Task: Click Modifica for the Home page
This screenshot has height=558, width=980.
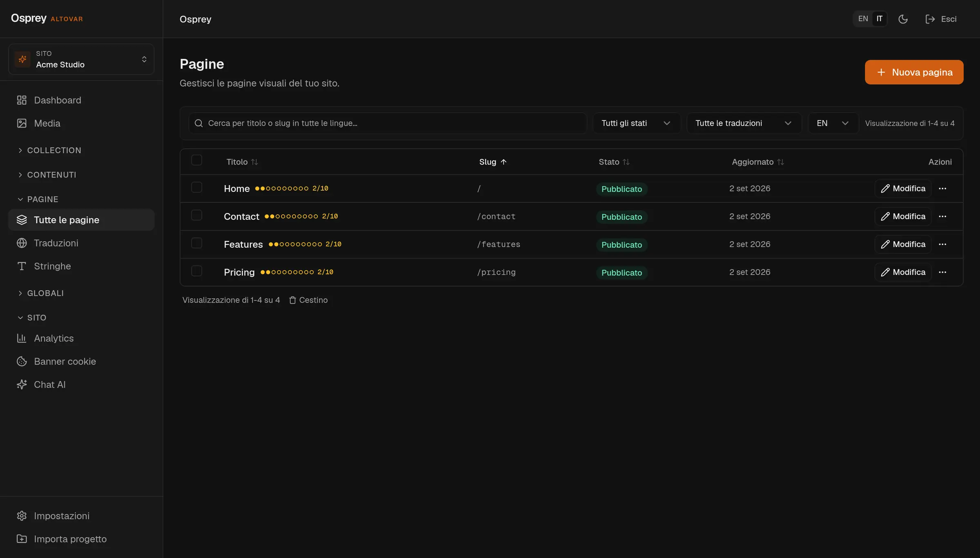Action: click(x=903, y=189)
